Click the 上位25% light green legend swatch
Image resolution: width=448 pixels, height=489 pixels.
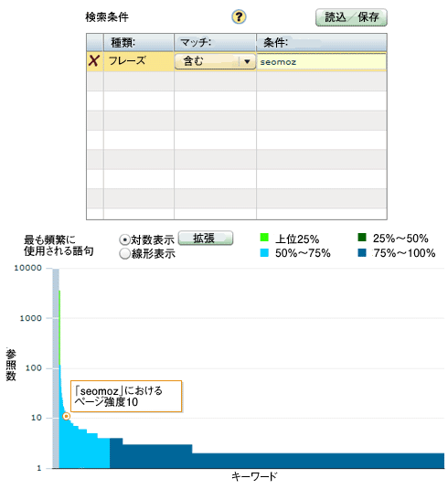pyautogui.click(x=264, y=238)
